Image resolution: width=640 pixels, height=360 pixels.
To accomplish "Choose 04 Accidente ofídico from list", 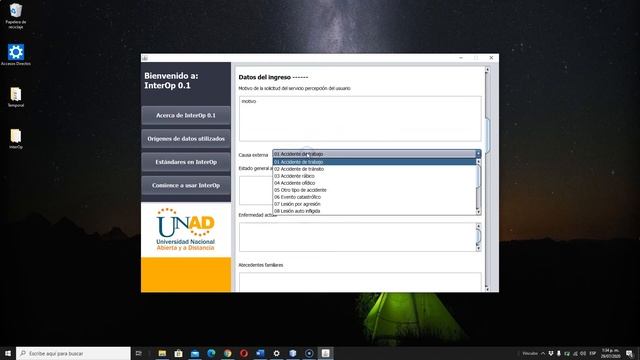I will coord(374,183).
